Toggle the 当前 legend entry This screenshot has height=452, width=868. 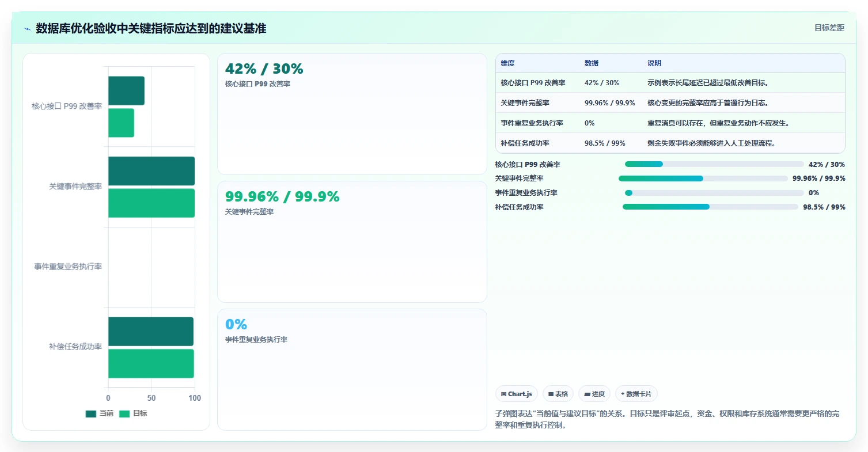point(100,413)
